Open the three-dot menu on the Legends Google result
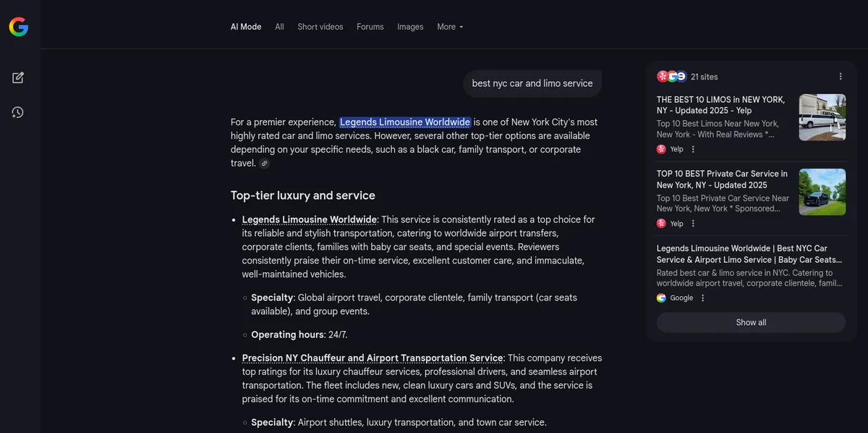 point(702,298)
